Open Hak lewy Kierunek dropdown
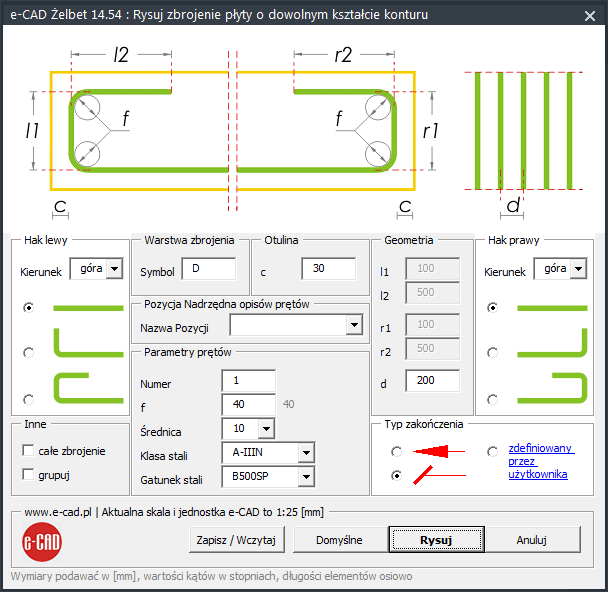This screenshot has width=608, height=592. 114,268
